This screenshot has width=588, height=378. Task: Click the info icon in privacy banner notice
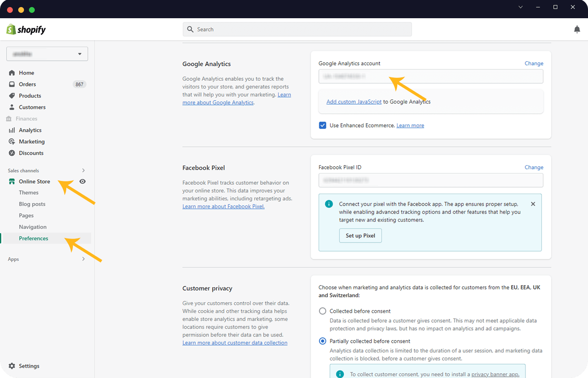(x=340, y=374)
